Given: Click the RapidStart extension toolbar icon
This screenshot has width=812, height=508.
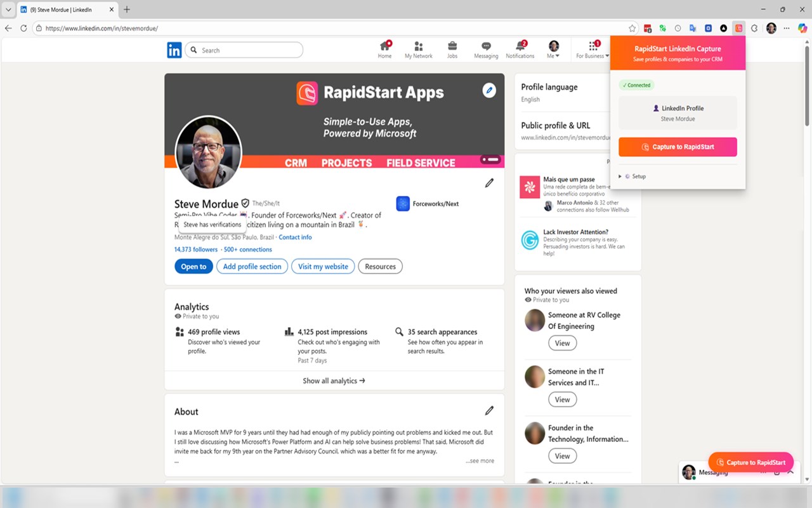Looking at the screenshot, I should [738, 28].
